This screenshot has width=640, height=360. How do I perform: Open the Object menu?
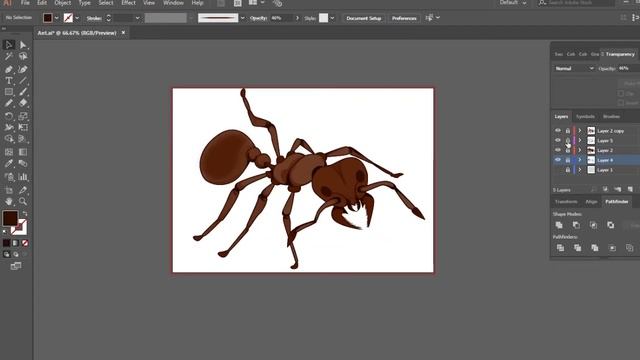click(x=62, y=3)
